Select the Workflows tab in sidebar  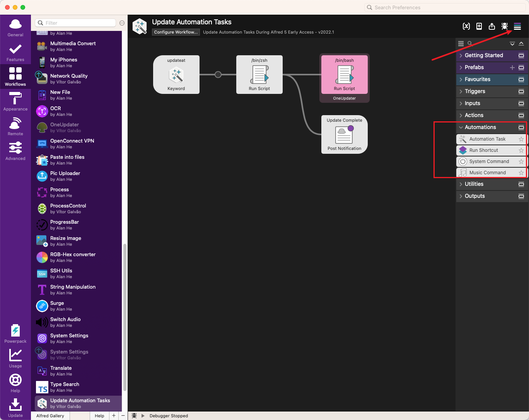point(15,77)
